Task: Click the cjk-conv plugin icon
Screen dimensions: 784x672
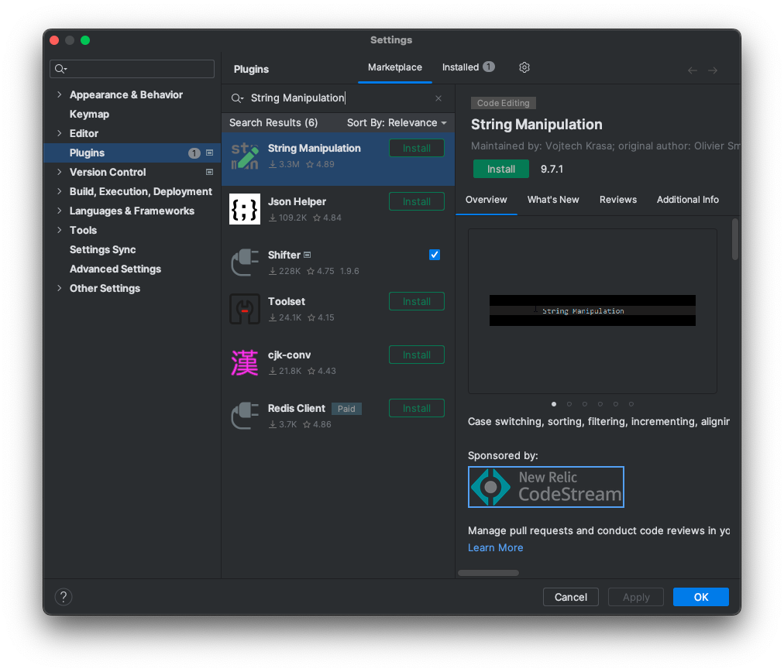Action: point(245,362)
